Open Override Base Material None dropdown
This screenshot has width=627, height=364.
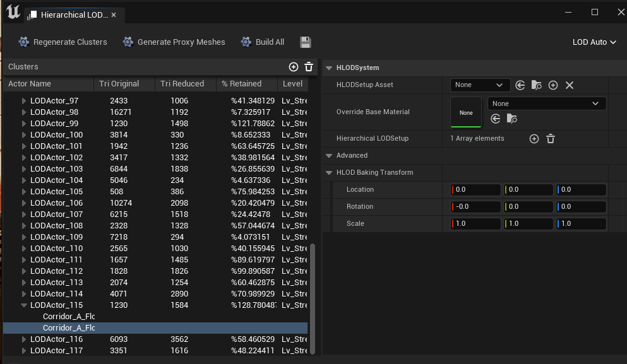547,103
